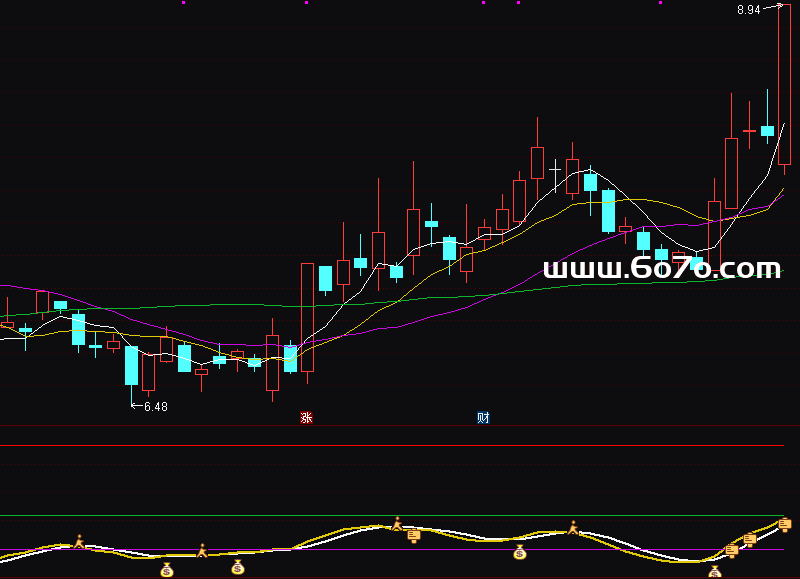Click the leftmost card-shaped sell signal icon
The height and width of the screenshot is (579, 800).
point(413,537)
